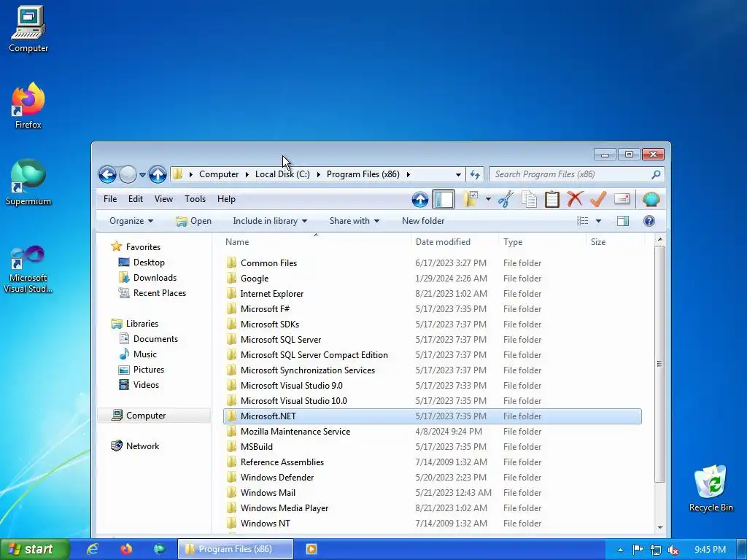Click the scrollbar down arrow in file list

click(x=659, y=528)
